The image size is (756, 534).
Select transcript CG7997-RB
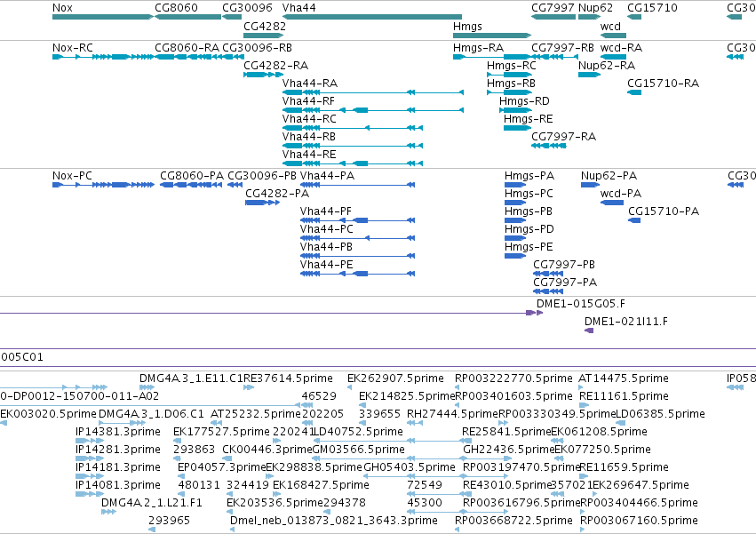562,48
